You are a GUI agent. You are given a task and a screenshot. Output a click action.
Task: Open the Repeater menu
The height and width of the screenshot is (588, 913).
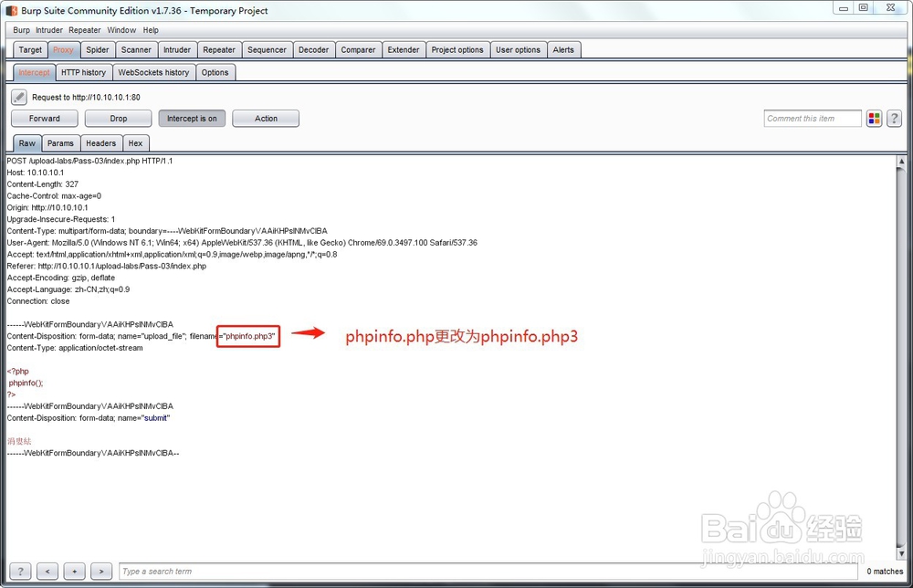click(x=84, y=30)
